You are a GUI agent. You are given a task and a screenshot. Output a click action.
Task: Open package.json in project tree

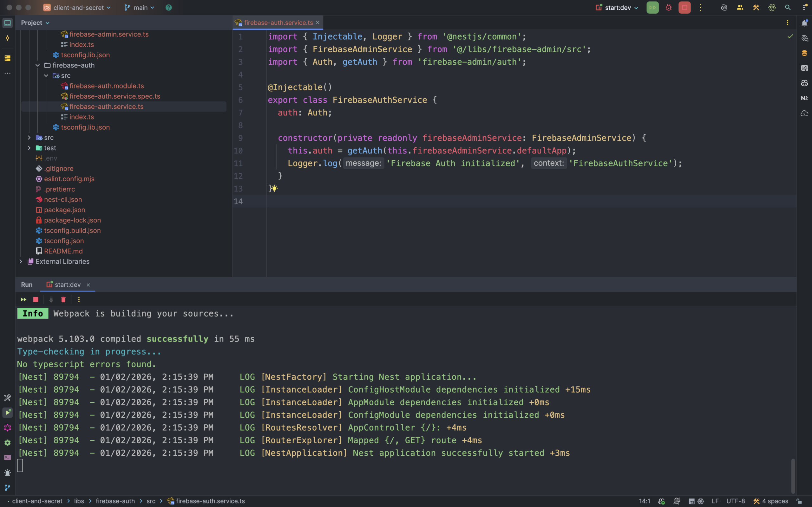pyautogui.click(x=64, y=210)
